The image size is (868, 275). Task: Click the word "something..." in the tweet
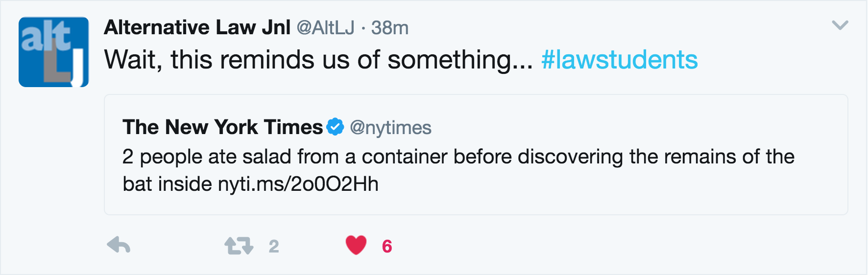459,60
